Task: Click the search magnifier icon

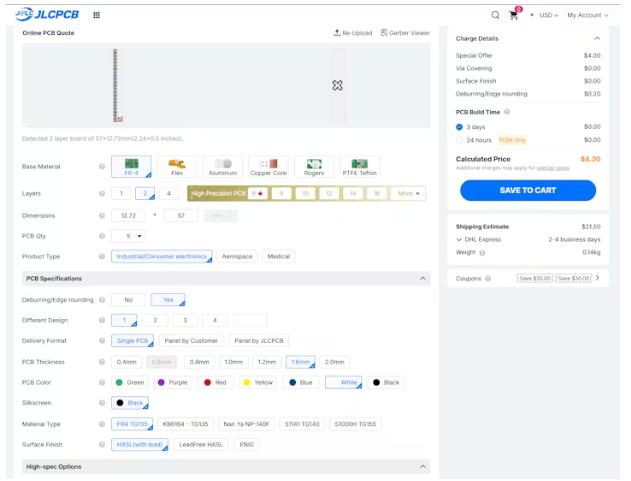Action: [495, 15]
